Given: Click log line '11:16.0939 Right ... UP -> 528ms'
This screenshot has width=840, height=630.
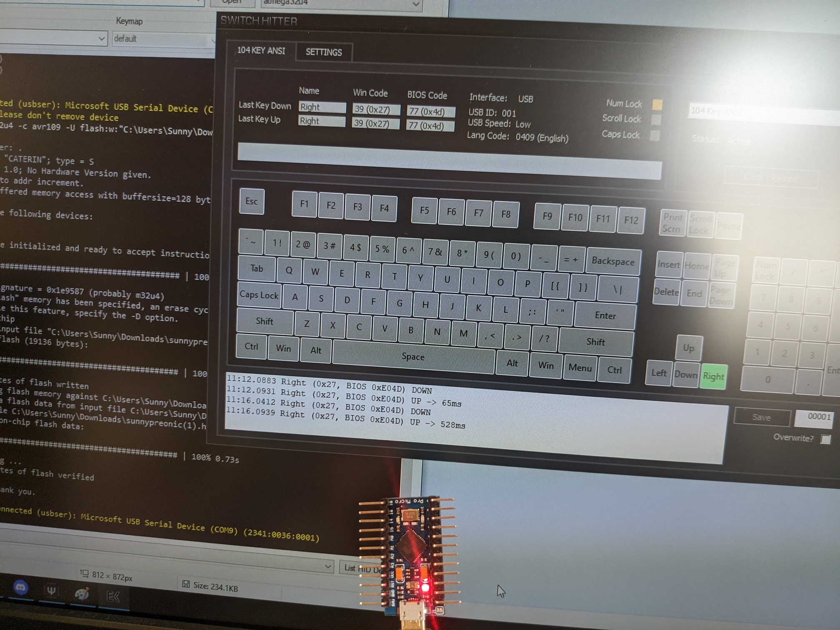Looking at the screenshot, I should pos(345,418).
